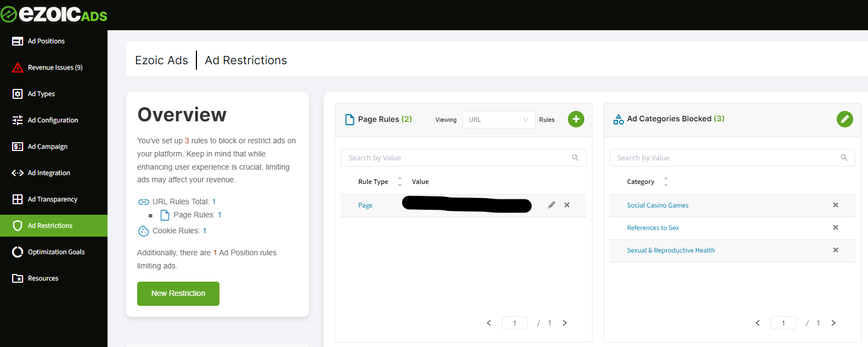868x347 pixels.
Task: Go to Ad Positions menu item
Action: click(x=46, y=41)
